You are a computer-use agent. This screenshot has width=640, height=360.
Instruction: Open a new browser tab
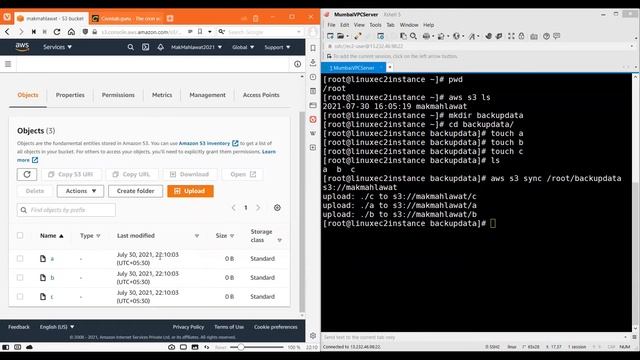click(170, 18)
